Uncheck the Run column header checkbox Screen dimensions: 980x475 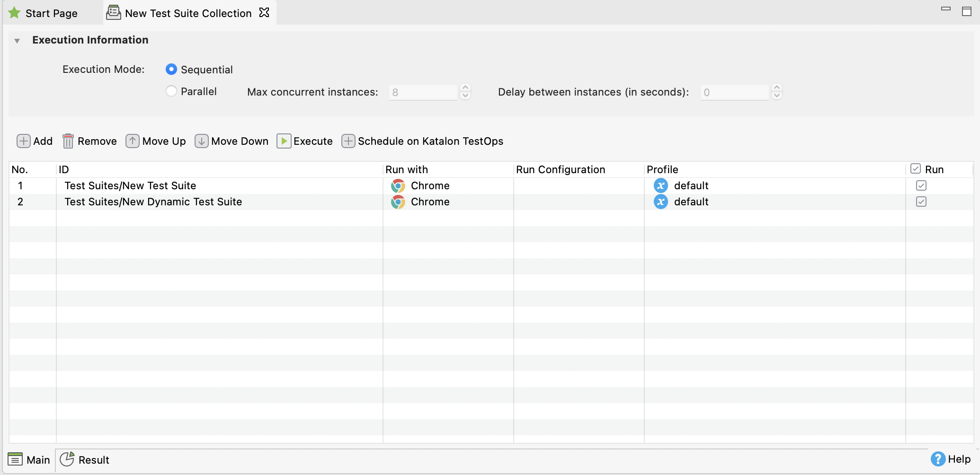click(x=916, y=168)
